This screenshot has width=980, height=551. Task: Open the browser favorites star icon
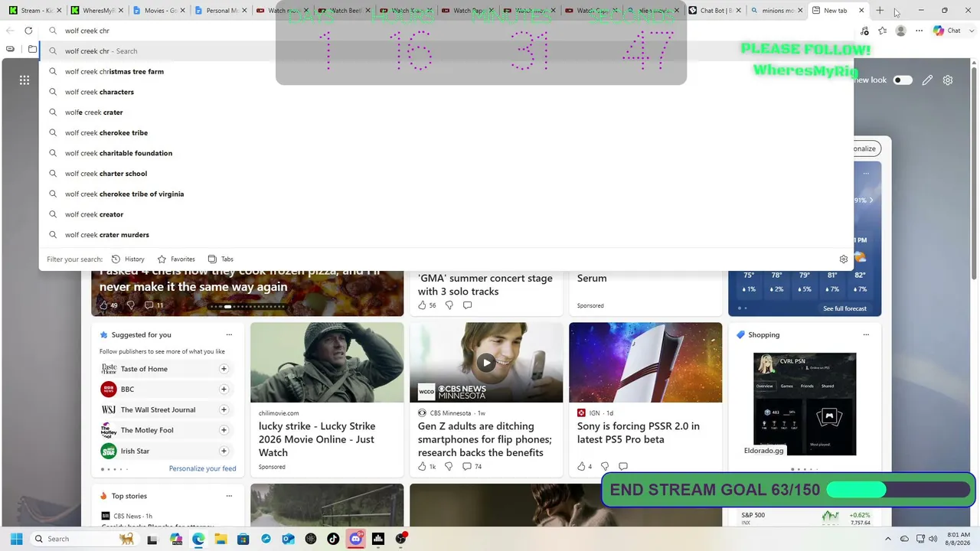pyautogui.click(x=883, y=31)
